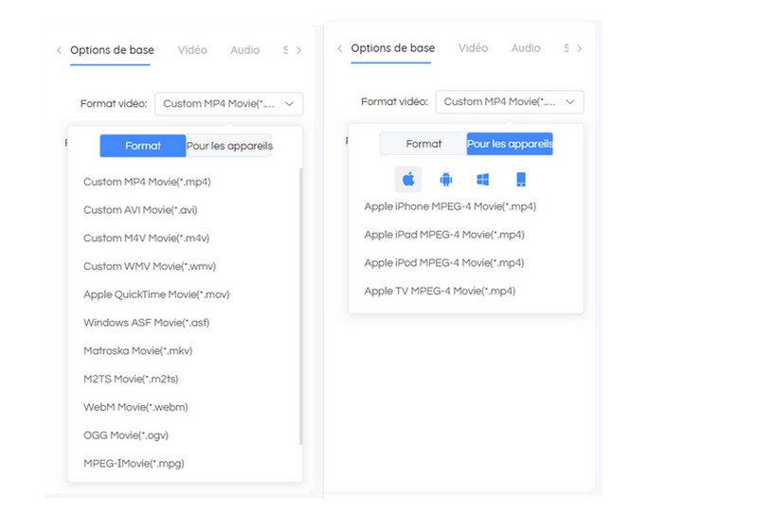Image resolution: width=758 pixels, height=532 pixels.
Task: Open the right panel's Format vidéo dropdown
Action: click(x=509, y=102)
